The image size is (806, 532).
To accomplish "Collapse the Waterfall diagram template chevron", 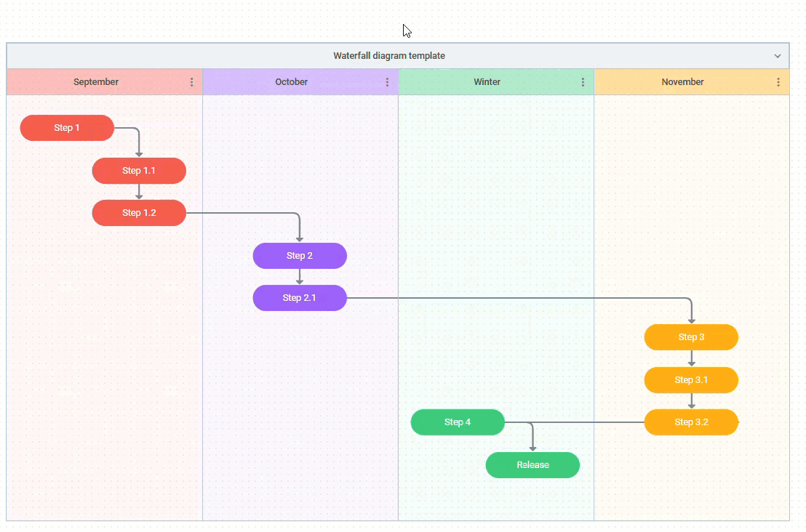I will 777,56.
